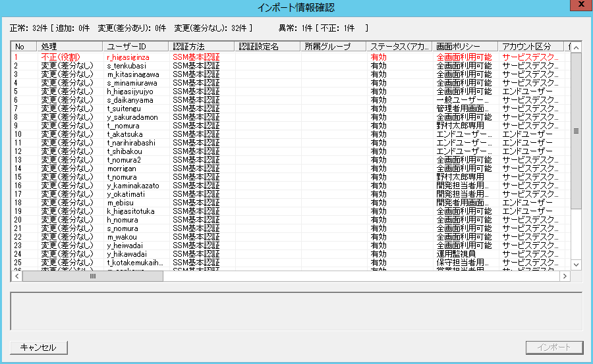Select user y_sakuradamon
Screen dimensions: 593x364
[132, 117]
